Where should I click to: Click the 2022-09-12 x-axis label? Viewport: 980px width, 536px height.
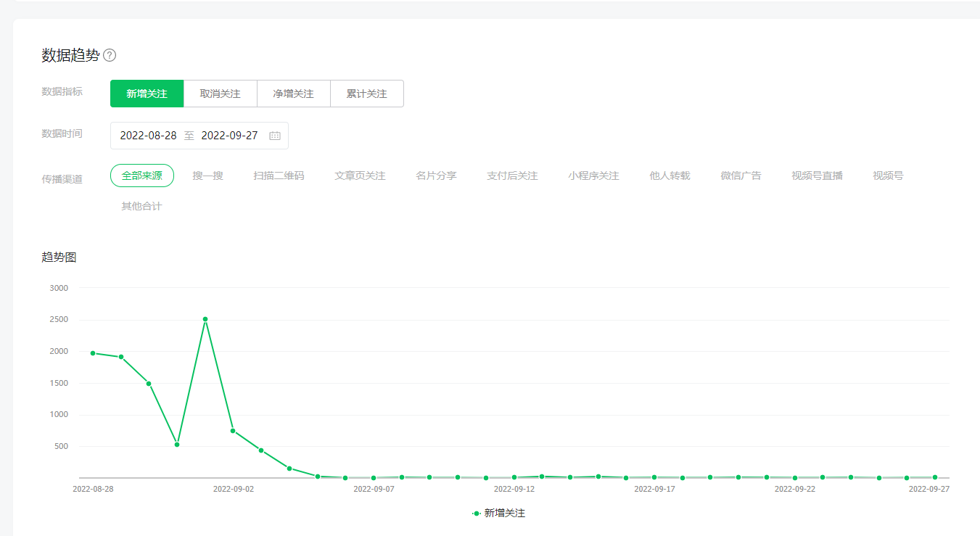pos(514,489)
